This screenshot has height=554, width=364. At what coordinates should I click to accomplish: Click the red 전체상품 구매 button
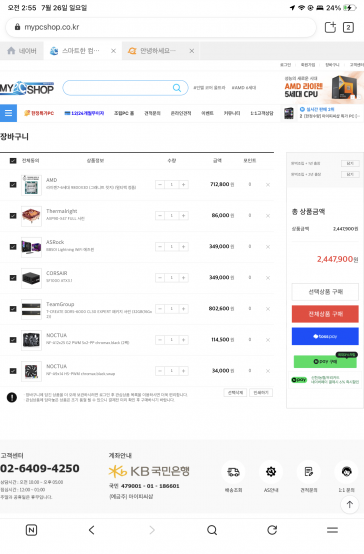tap(325, 314)
